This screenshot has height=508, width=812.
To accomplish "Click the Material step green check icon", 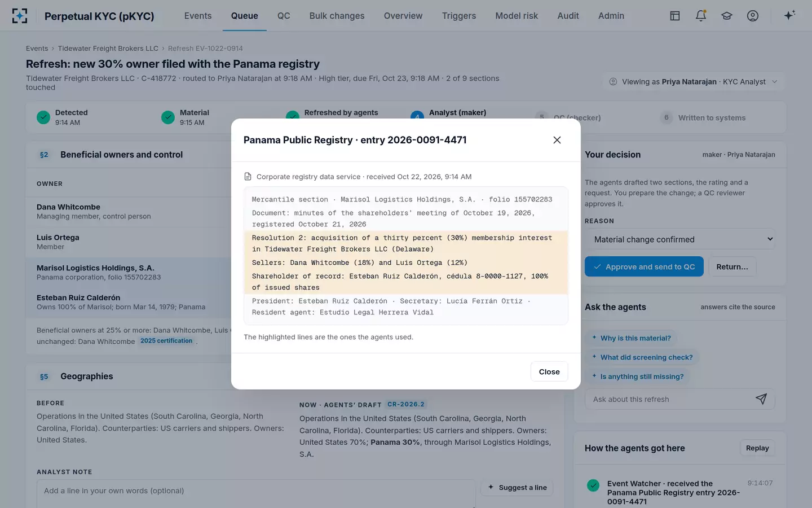I will click(168, 117).
